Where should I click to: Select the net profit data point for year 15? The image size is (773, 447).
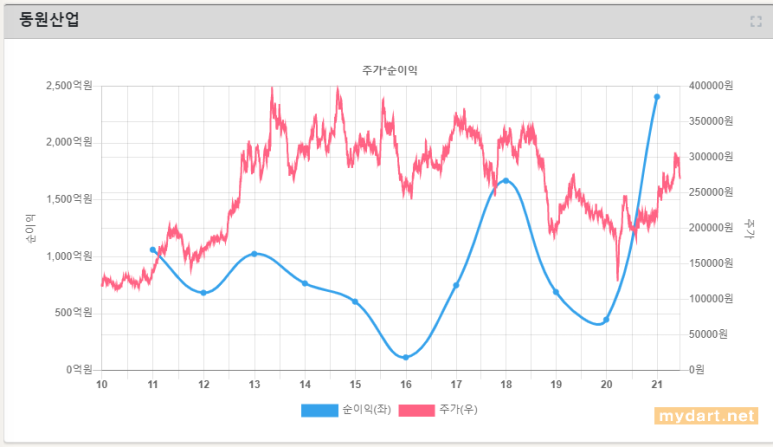tap(355, 302)
